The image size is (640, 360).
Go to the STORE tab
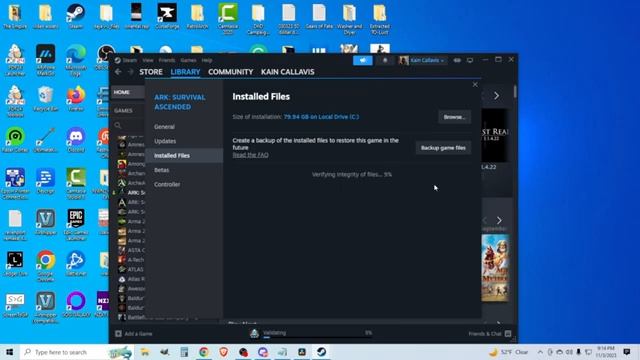coord(151,72)
